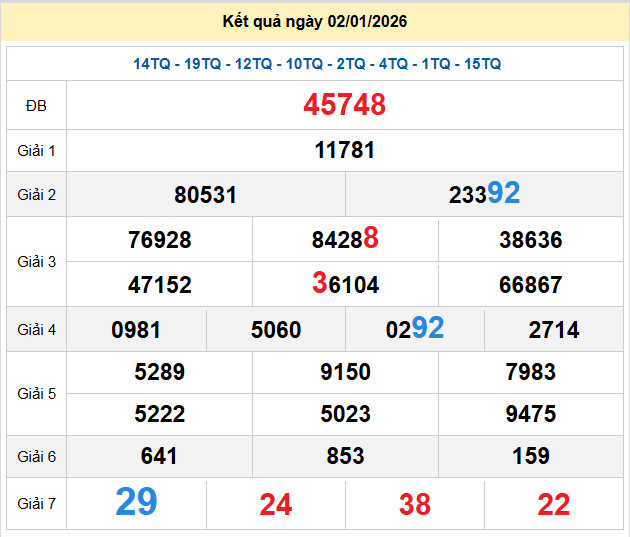This screenshot has width=630, height=537.
Task: Click the header title Kết quả ngày 02/01/2026
Action: [315, 21]
